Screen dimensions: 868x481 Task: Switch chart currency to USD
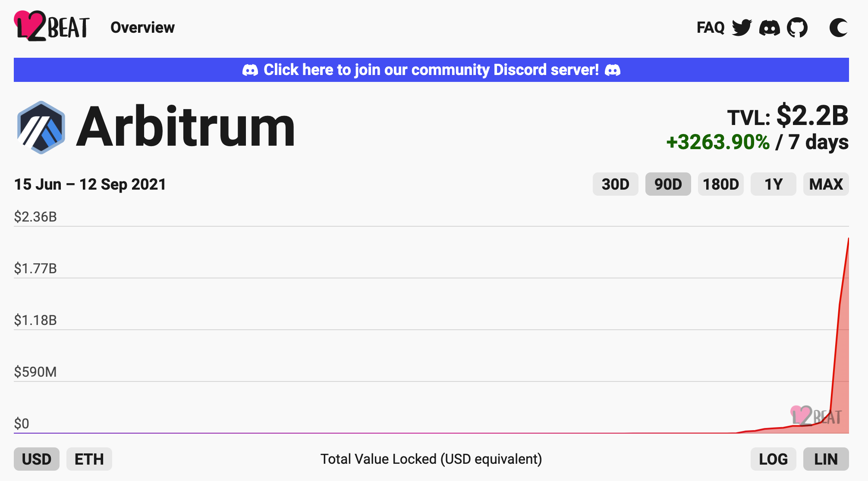pyautogui.click(x=37, y=459)
